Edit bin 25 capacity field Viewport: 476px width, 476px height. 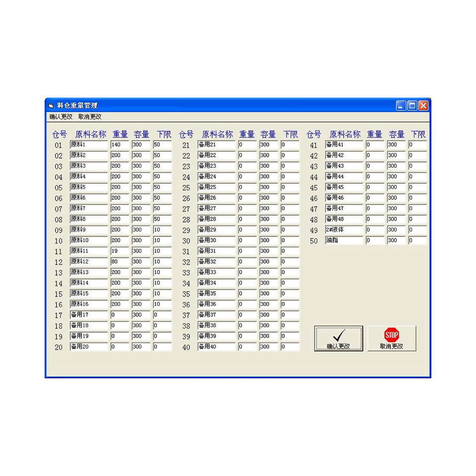tap(269, 187)
